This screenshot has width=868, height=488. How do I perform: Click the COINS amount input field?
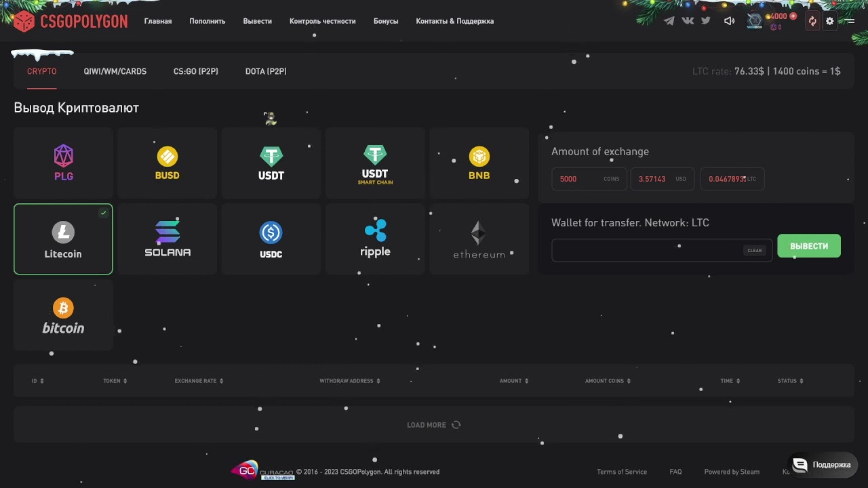[x=589, y=179]
